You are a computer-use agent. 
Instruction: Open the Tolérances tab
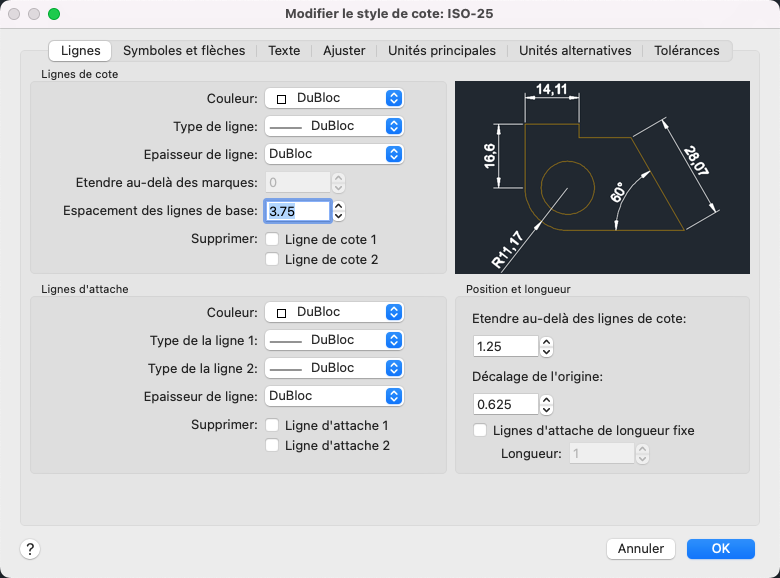pyautogui.click(x=686, y=51)
